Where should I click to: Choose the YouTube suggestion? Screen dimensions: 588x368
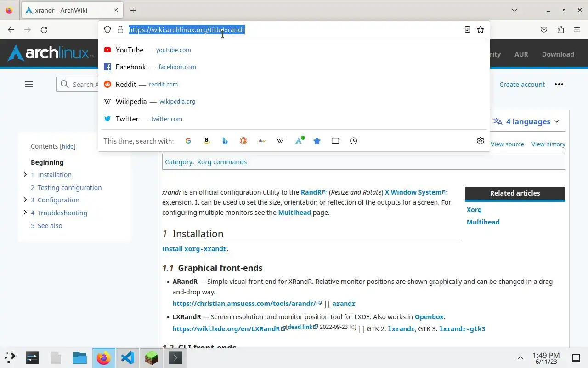[294, 50]
